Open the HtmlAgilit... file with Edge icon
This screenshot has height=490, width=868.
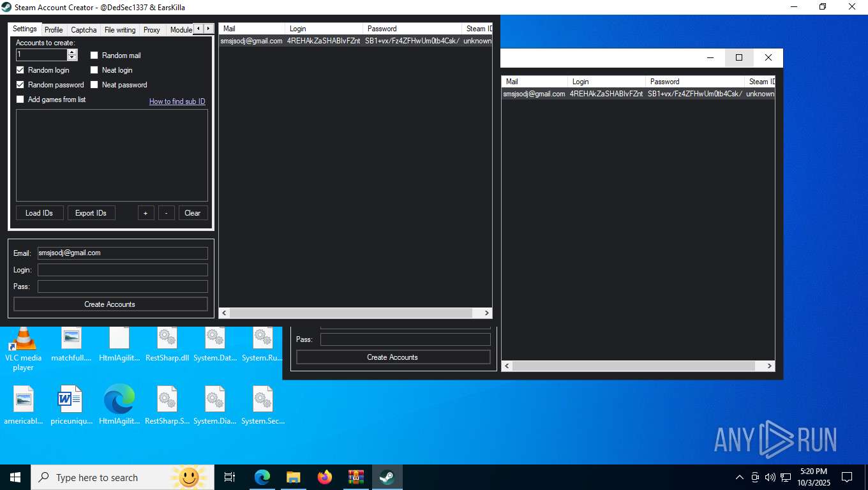[x=119, y=405]
